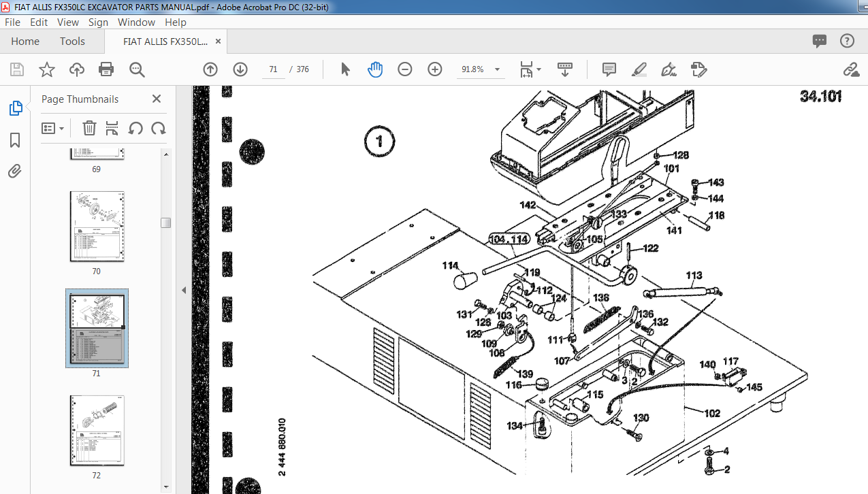Click the thumbnail scrollbar down arrow
This screenshot has width=868, height=494.
tap(165, 486)
